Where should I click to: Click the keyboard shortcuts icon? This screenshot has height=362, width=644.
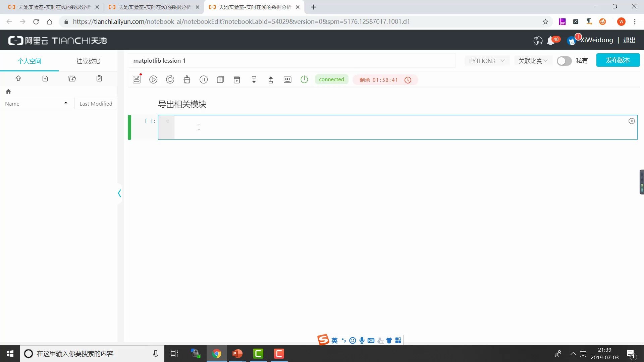[x=287, y=80]
